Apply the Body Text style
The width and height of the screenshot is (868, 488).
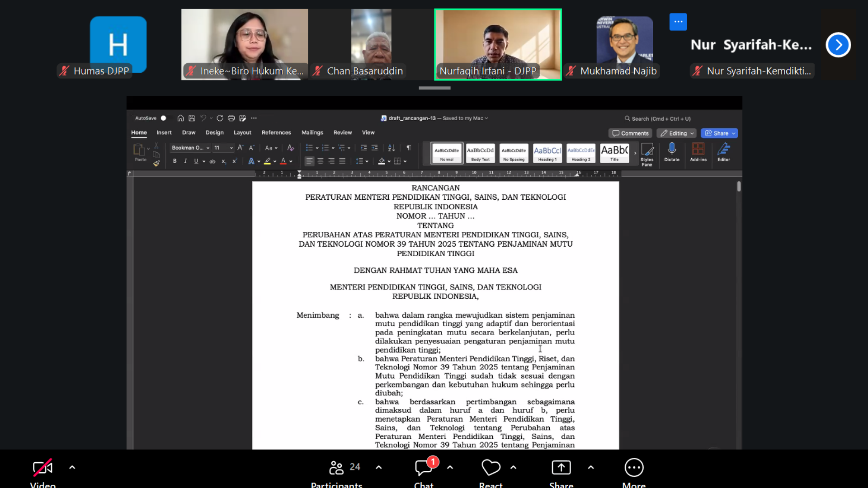(x=480, y=153)
